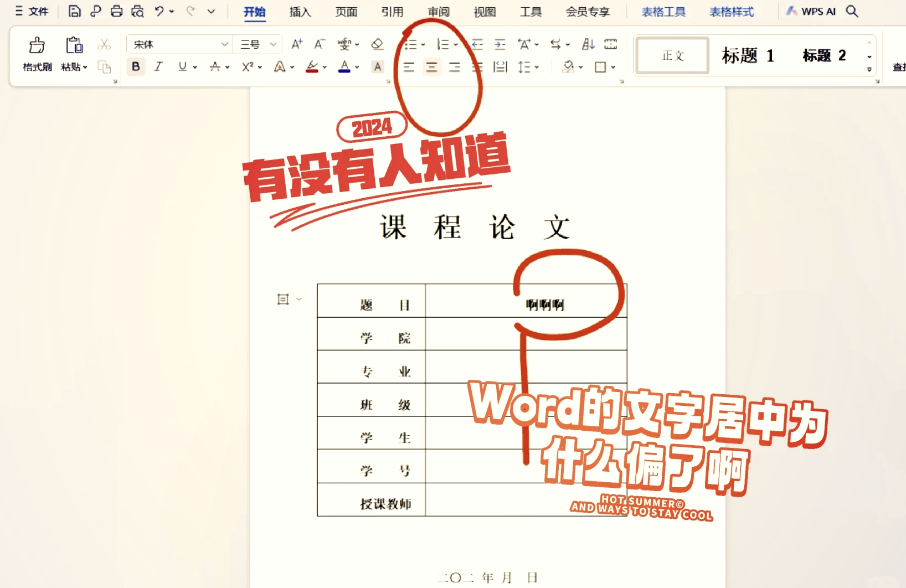Toggle superscript X² formatting

[x=248, y=67]
